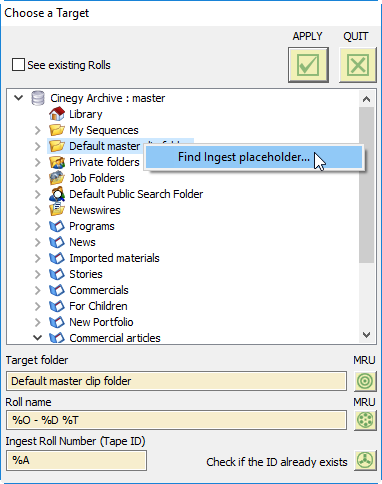382x484 pixels.
Task: Select My Sequences in the tree
Action: coord(104,130)
